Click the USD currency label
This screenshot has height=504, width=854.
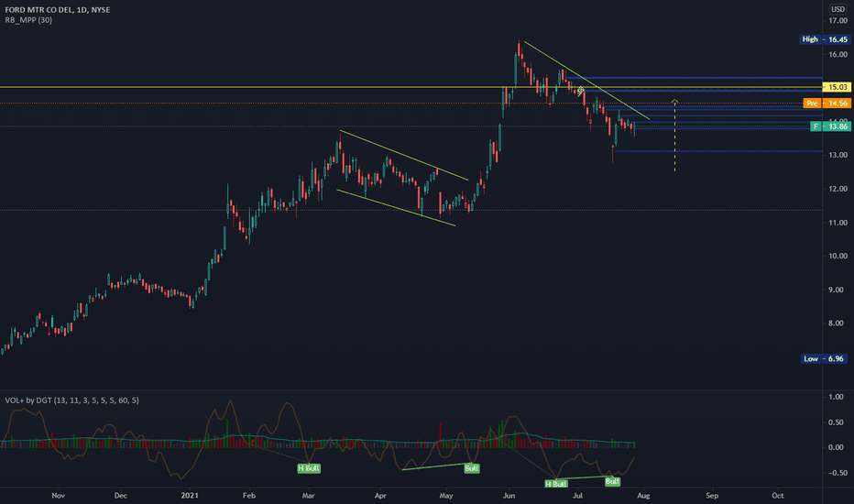[838, 9]
